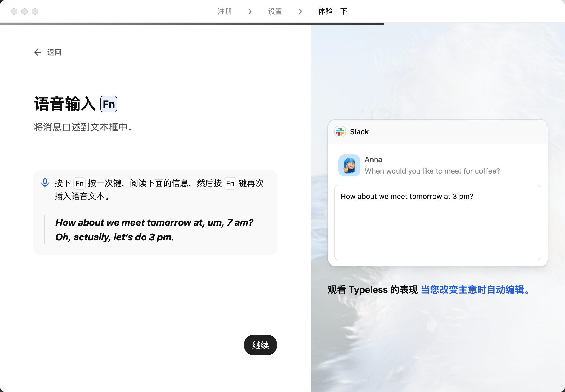Click the Slack title header

click(x=359, y=132)
